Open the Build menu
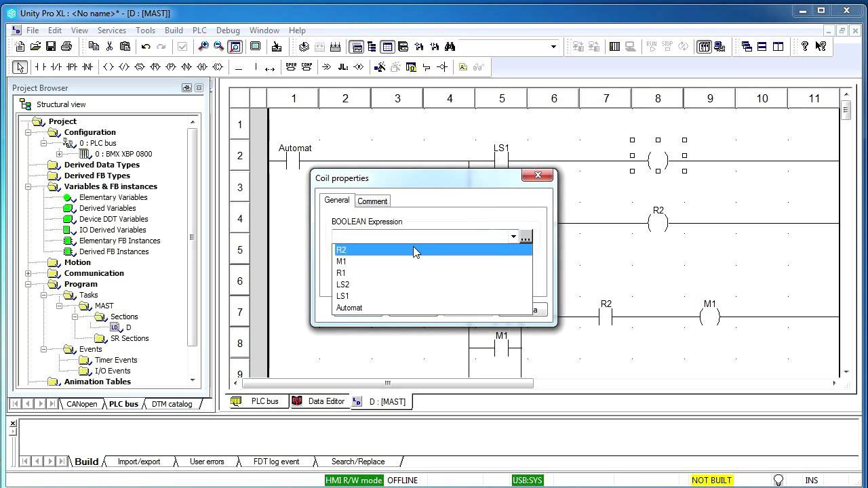The width and height of the screenshot is (868, 488). click(174, 30)
